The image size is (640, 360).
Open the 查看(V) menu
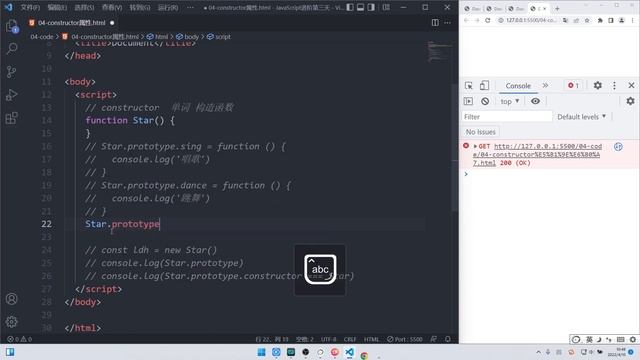point(112,7)
